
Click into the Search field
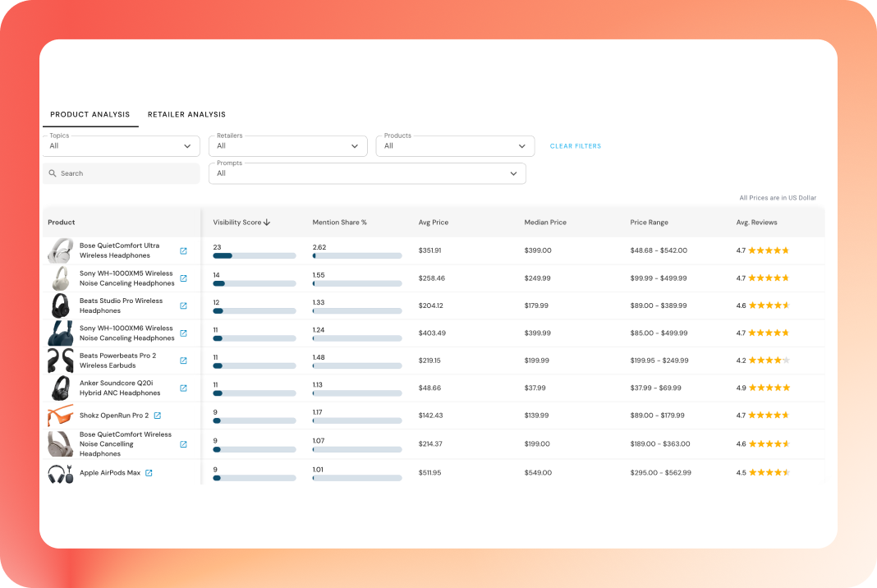(x=122, y=173)
